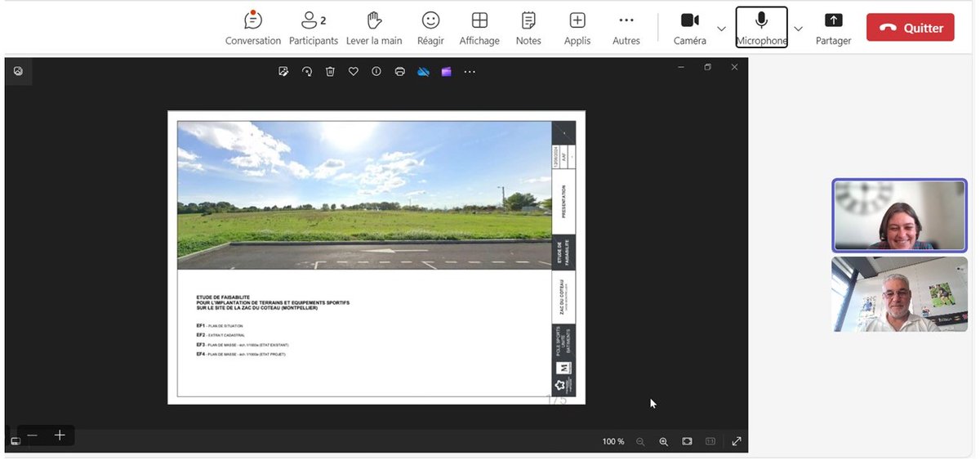This screenshot has height=460, width=980.
Task: Close the photo viewer window
Action: click(734, 67)
